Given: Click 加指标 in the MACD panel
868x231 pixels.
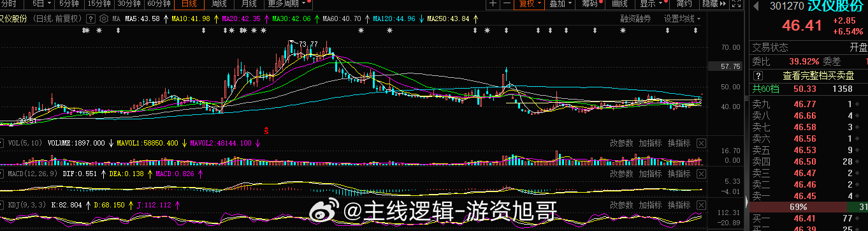Looking at the screenshot, I should 650,174.
